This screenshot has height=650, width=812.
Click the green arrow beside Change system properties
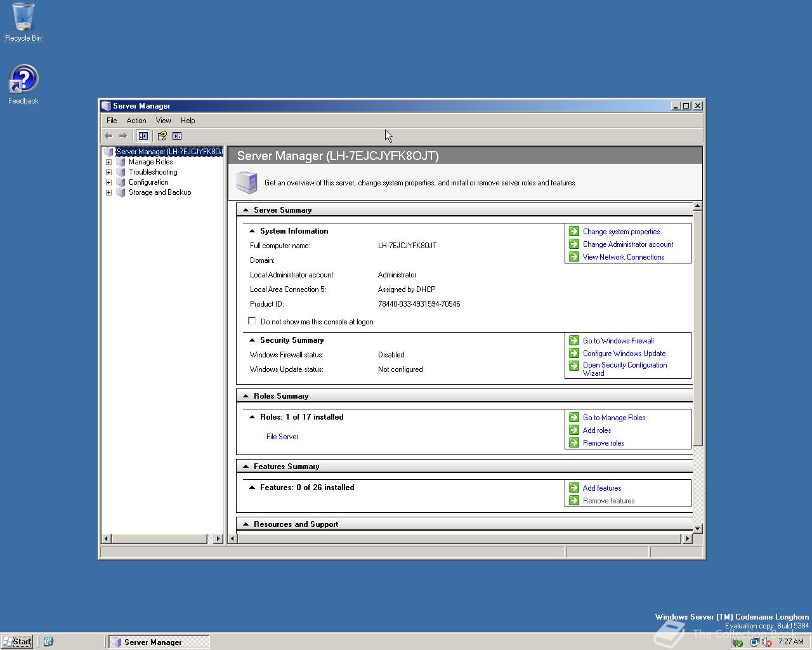coord(574,231)
